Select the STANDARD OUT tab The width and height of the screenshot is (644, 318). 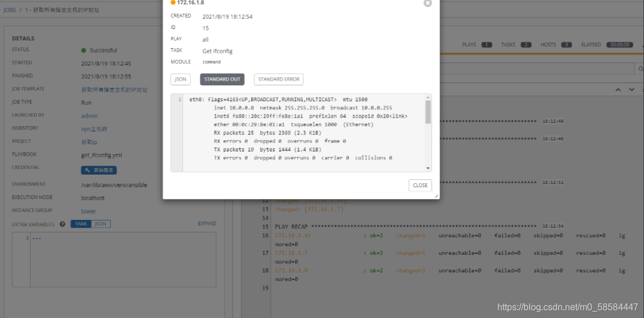click(x=222, y=79)
